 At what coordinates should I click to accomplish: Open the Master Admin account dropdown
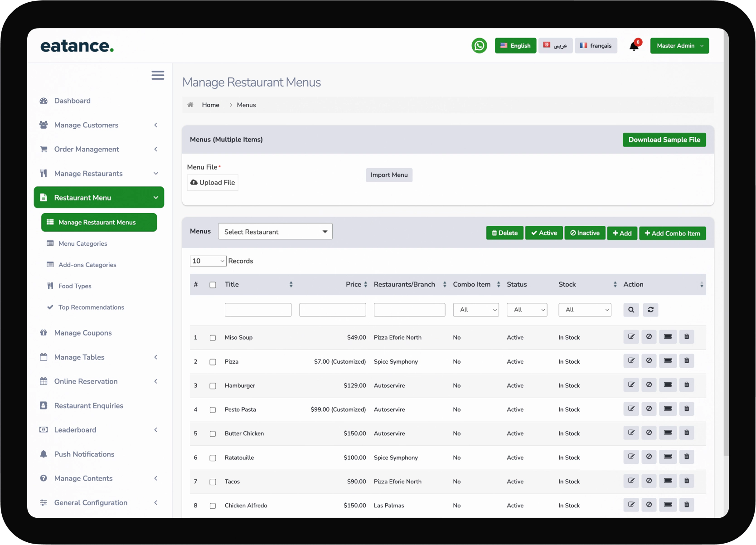point(679,46)
